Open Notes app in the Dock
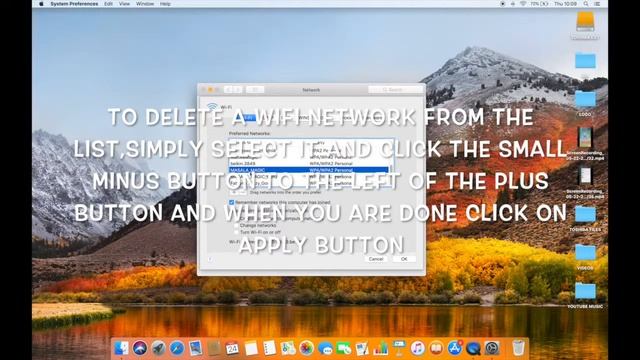 click(251, 348)
